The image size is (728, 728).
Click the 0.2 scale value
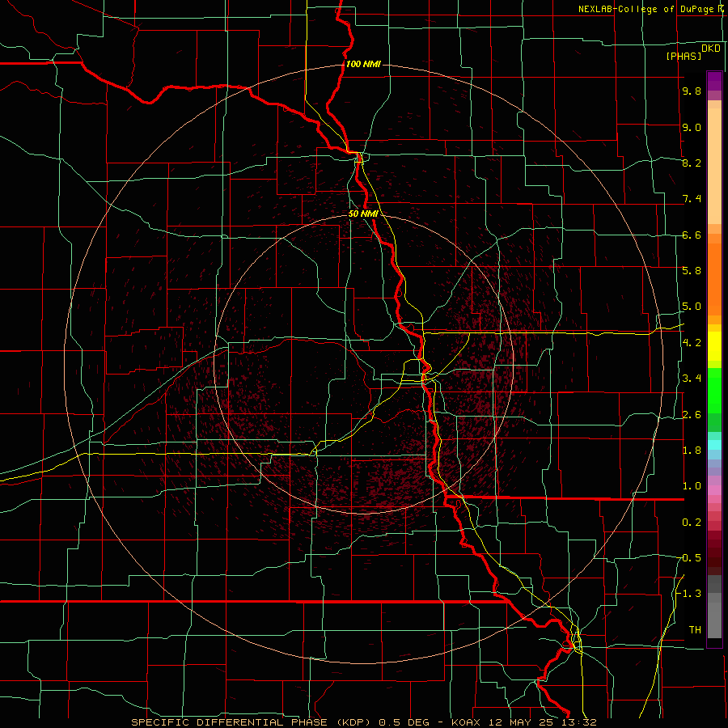[x=692, y=522]
